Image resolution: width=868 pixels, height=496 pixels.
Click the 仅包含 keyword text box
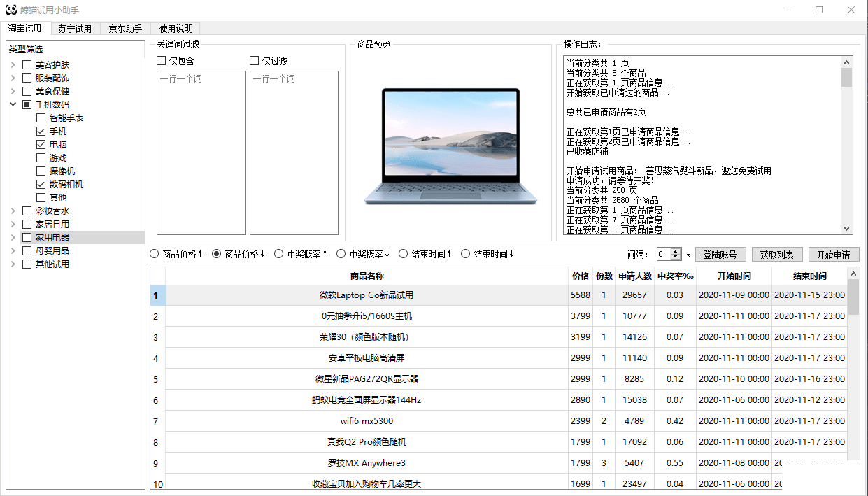tap(201, 153)
